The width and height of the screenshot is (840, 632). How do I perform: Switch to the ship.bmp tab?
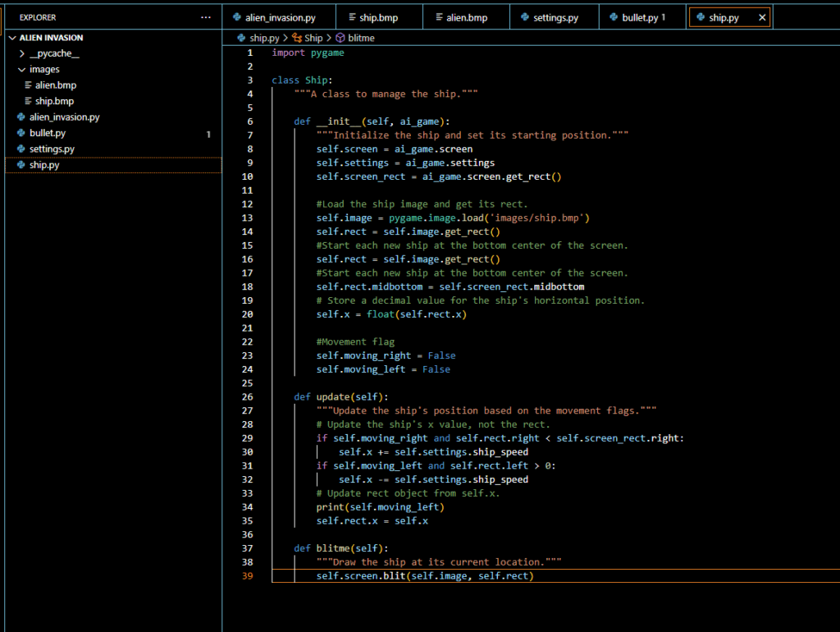(x=378, y=17)
